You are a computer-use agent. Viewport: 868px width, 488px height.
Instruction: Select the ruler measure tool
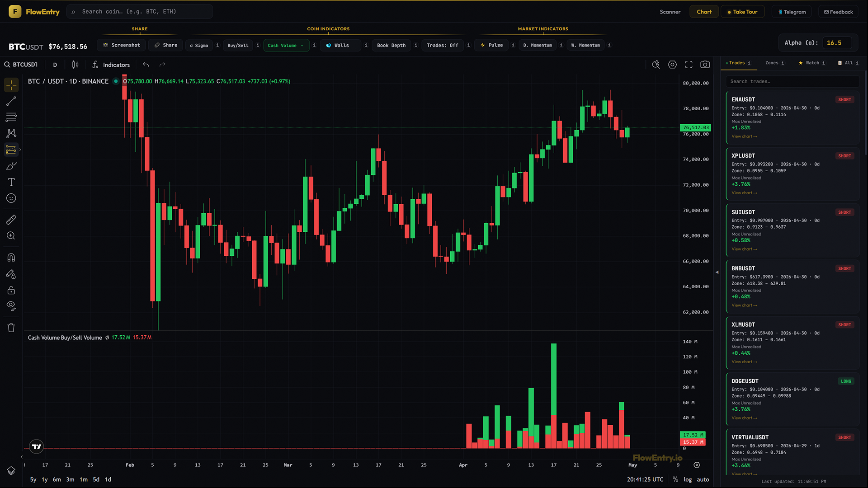[11, 220]
